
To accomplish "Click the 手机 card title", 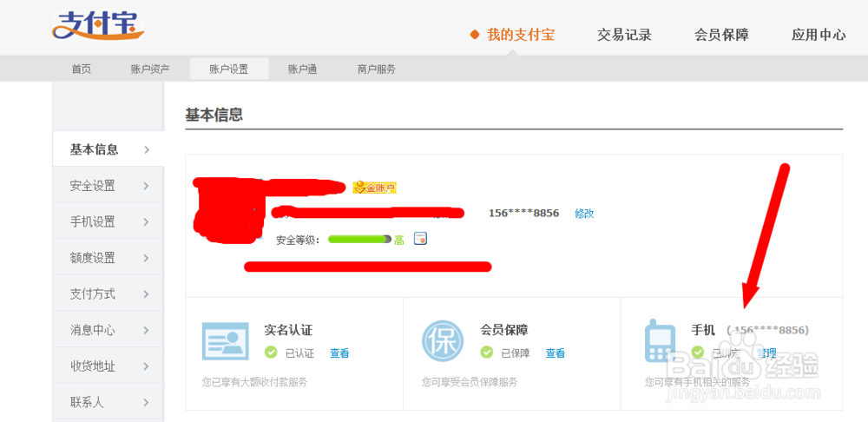I will (704, 331).
